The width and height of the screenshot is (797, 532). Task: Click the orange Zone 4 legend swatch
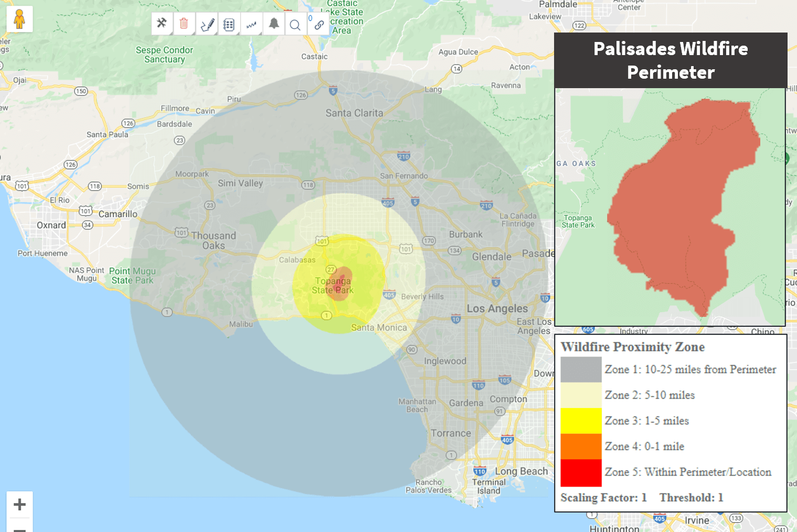click(x=581, y=446)
